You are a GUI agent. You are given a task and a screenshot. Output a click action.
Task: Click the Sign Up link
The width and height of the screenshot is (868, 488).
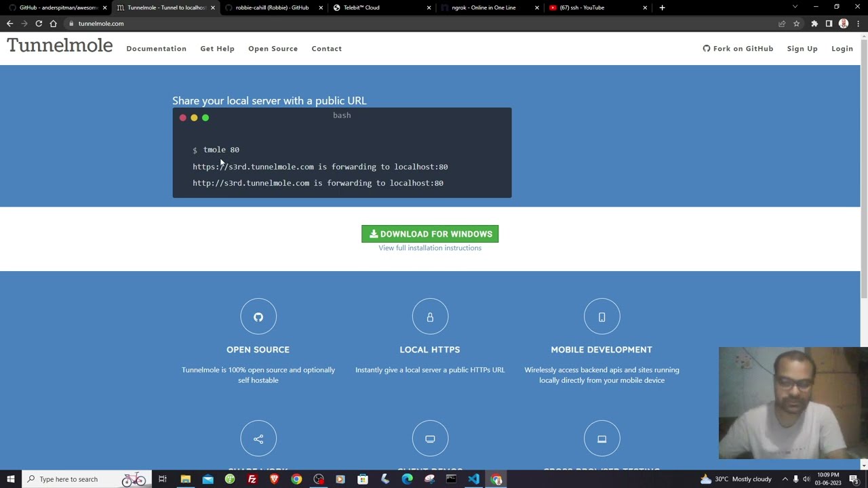[x=802, y=49]
